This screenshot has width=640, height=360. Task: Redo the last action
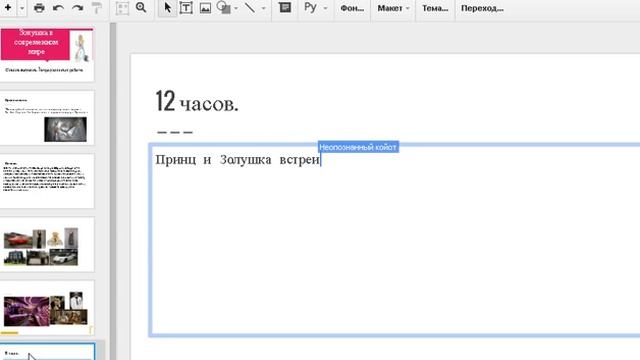coord(77,8)
